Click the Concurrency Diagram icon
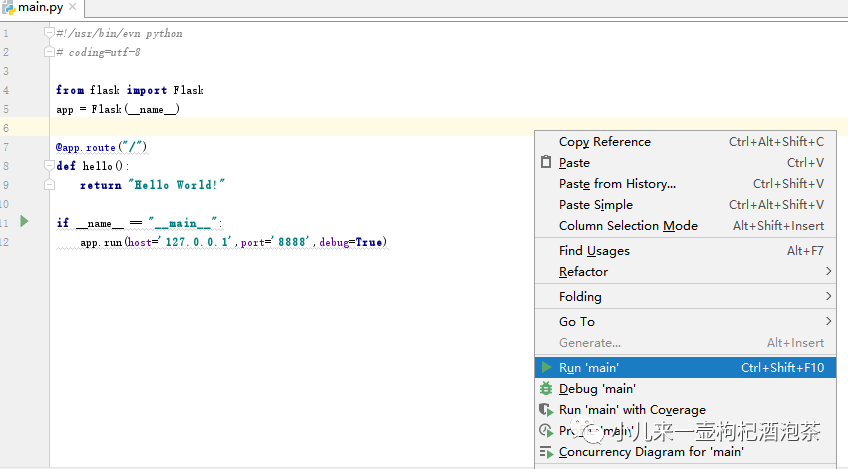848x469 pixels. [x=546, y=452]
